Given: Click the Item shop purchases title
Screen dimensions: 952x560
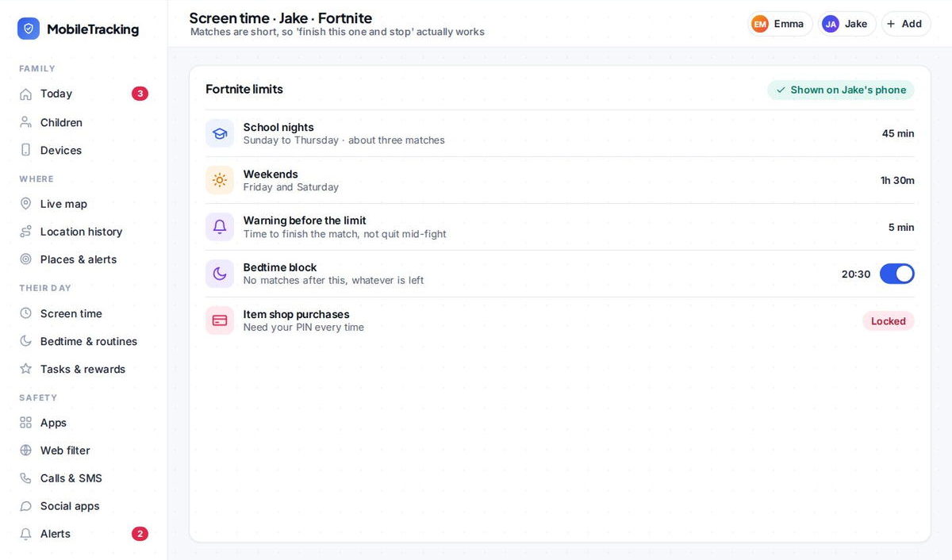Looking at the screenshot, I should (296, 314).
